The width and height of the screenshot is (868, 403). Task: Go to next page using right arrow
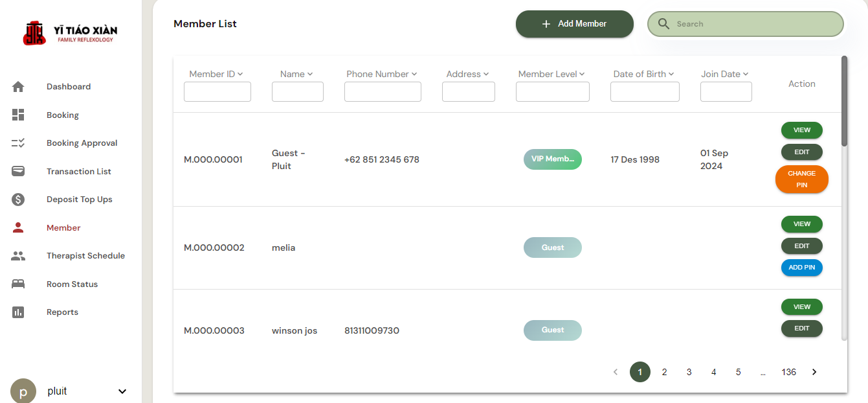[x=814, y=372]
